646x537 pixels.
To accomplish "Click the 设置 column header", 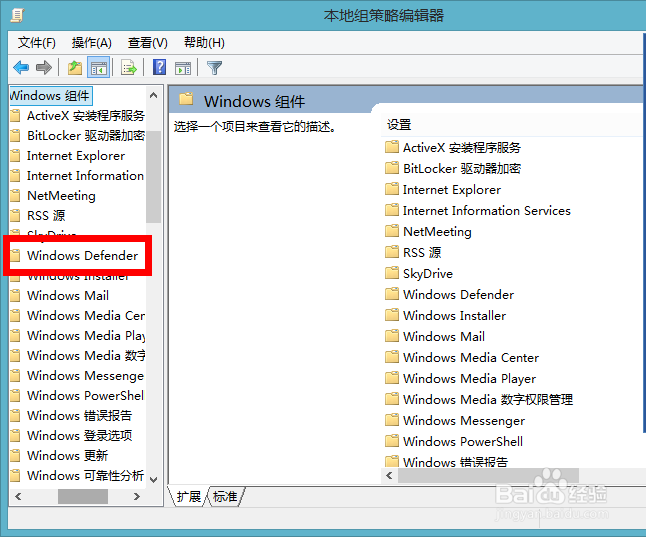I will 399,125.
